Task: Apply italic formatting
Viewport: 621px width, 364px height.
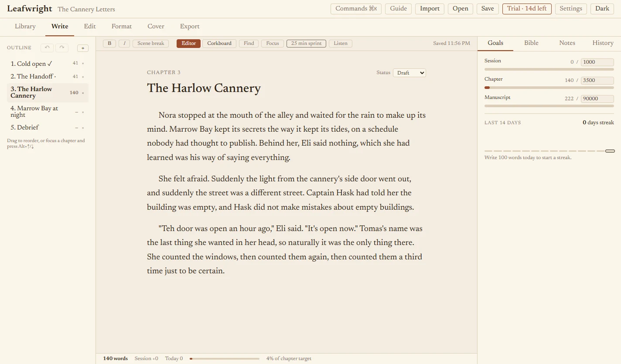Action: point(124,44)
